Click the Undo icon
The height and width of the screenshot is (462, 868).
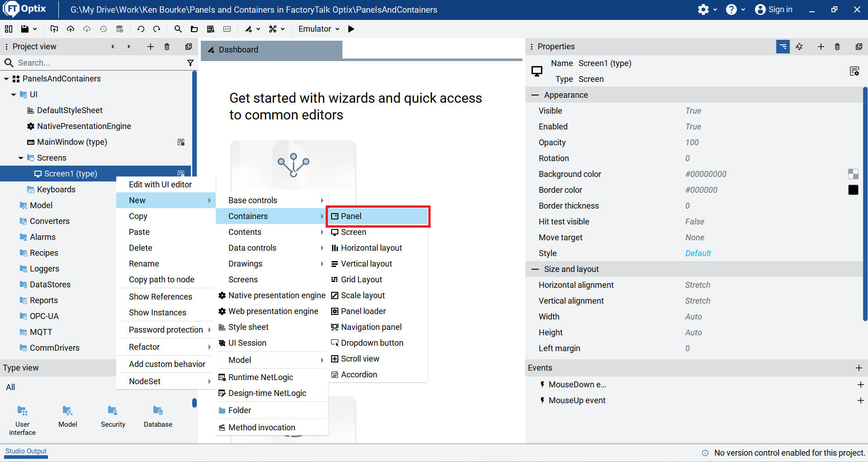(141, 29)
